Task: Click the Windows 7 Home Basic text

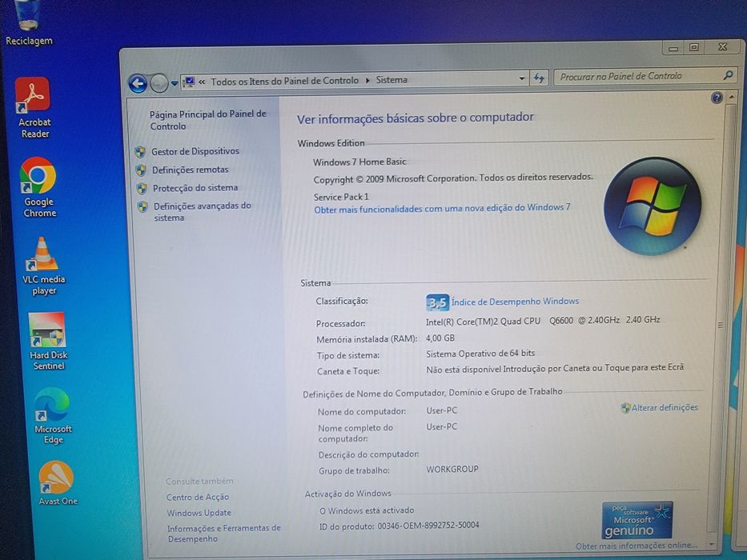Action: [359, 162]
